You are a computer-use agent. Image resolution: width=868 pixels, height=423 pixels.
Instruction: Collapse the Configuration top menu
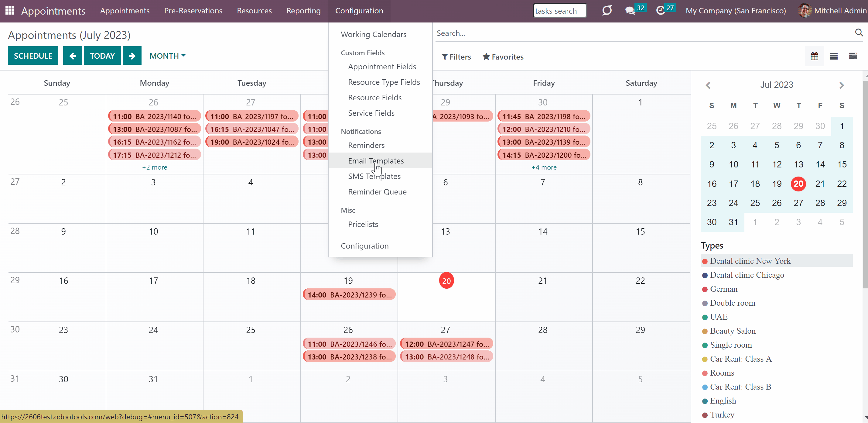359,11
